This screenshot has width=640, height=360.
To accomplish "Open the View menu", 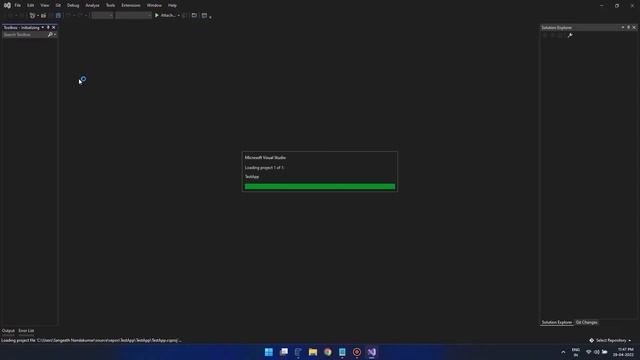I will pos(44,5).
